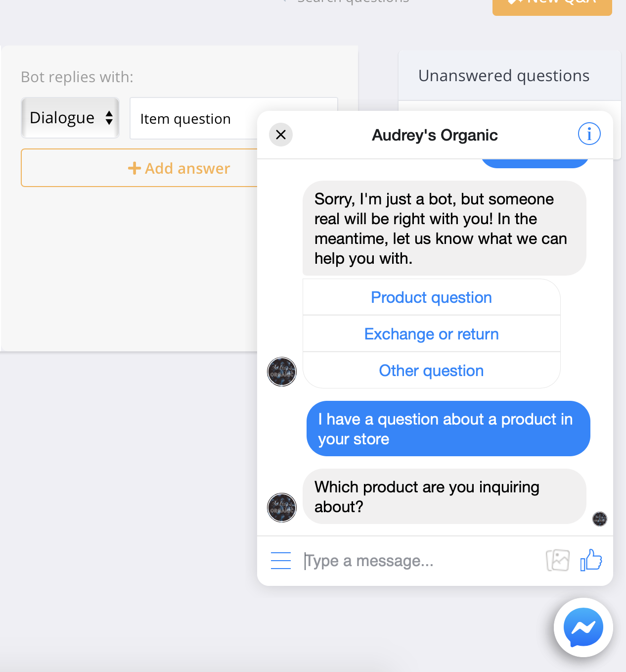Click the Item question text field
This screenshot has width=626, height=672.
pyautogui.click(x=193, y=119)
